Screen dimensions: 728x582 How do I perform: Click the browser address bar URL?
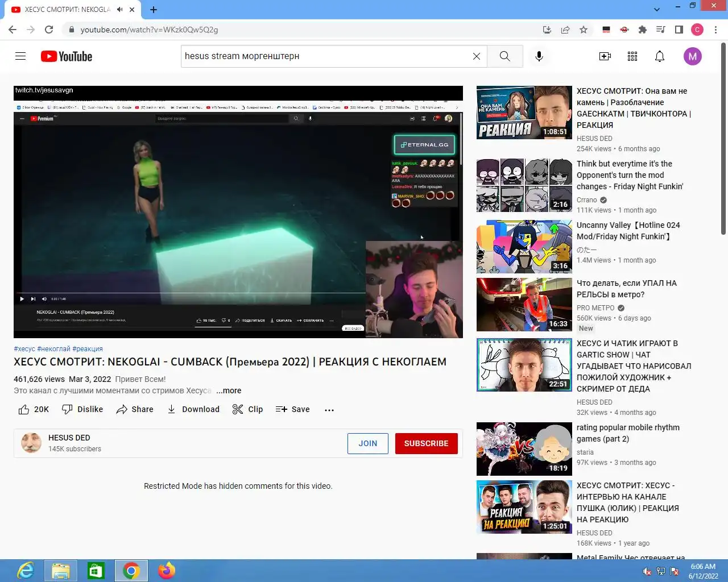149,30
